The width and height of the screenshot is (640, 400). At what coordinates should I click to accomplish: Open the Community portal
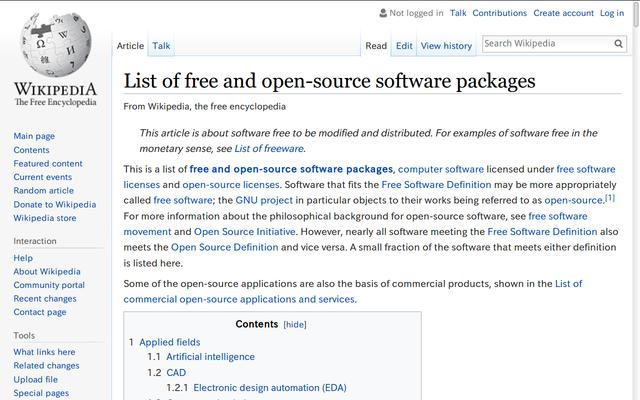[x=49, y=285]
